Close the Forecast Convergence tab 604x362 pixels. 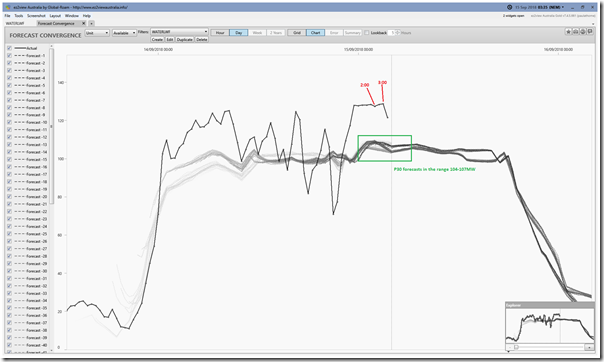click(84, 23)
